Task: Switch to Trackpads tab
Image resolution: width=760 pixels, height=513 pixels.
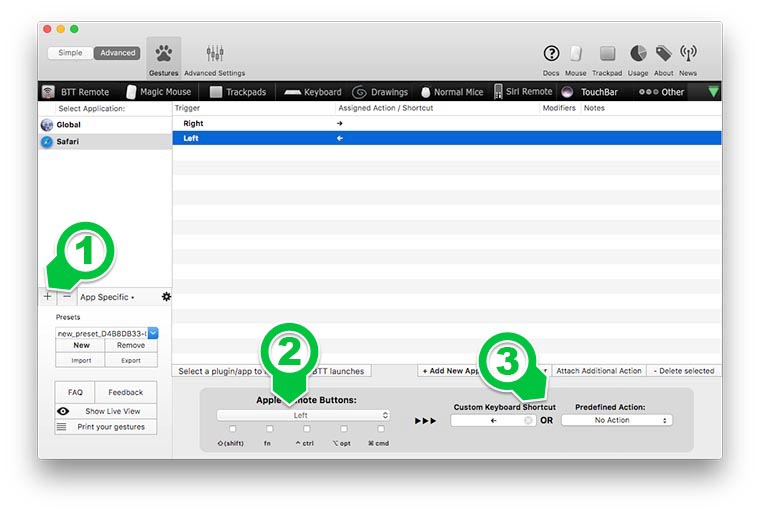Action: click(238, 92)
